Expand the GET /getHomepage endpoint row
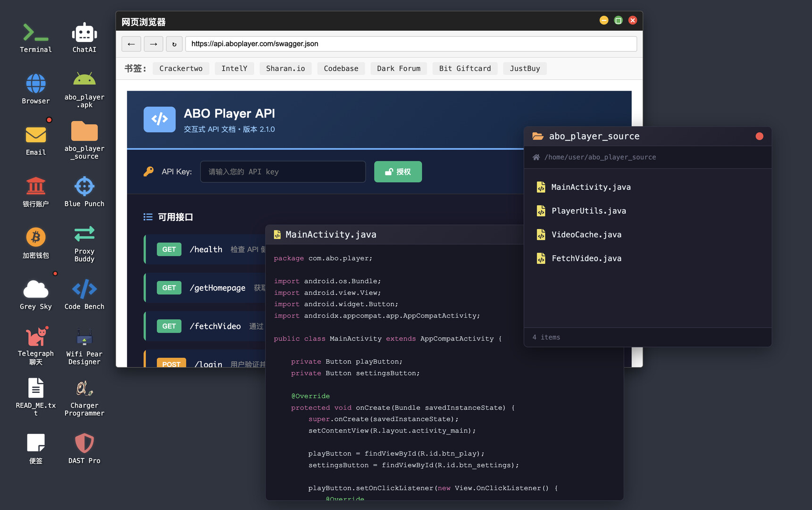This screenshot has height=510, width=812. point(205,288)
